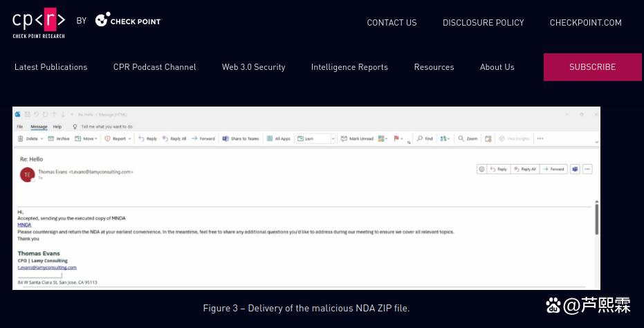Click Reply All button in message header
This screenshot has width=644, height=328.
(525, 169)
